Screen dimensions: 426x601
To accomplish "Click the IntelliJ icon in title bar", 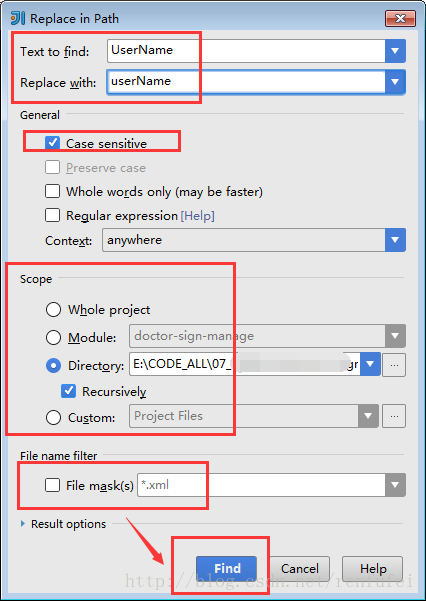I will click(18, 18).
